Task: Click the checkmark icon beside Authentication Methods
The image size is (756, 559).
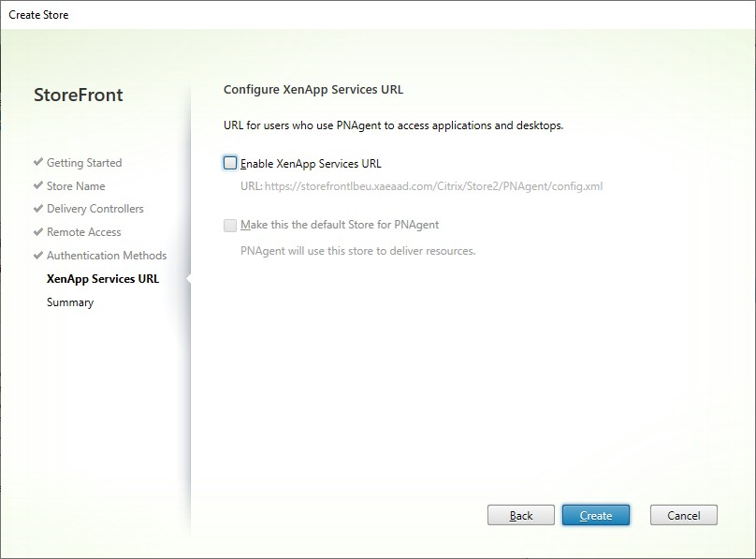Action: tap(38, 255)
